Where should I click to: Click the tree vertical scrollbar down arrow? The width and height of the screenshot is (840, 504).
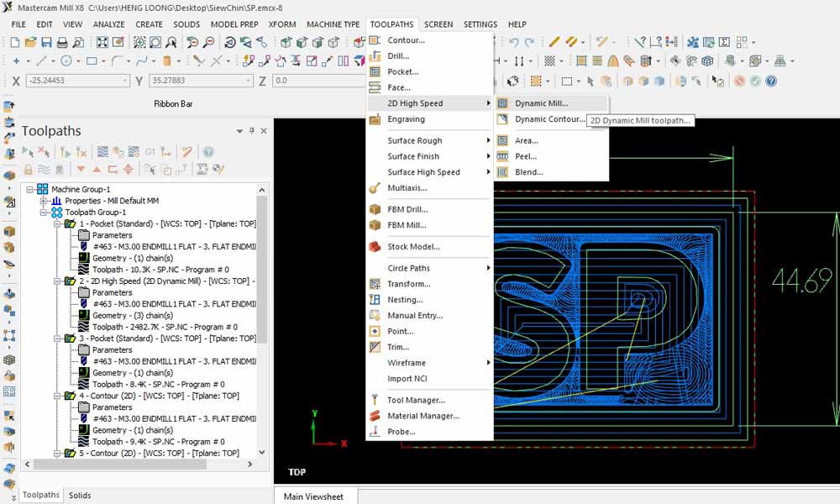coord(262,453)
